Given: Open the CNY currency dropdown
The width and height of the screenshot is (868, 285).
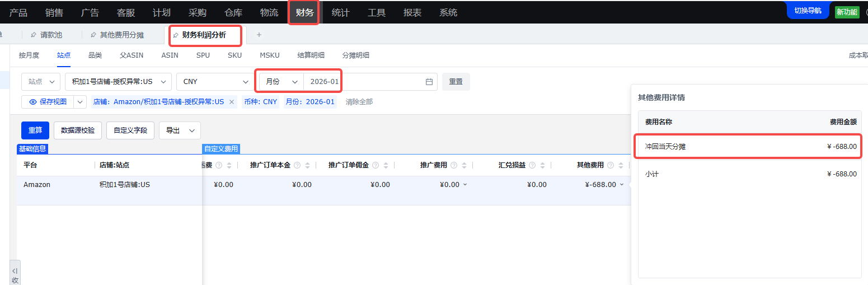Looking at the screenshot, I should click(x=214, y=82).
